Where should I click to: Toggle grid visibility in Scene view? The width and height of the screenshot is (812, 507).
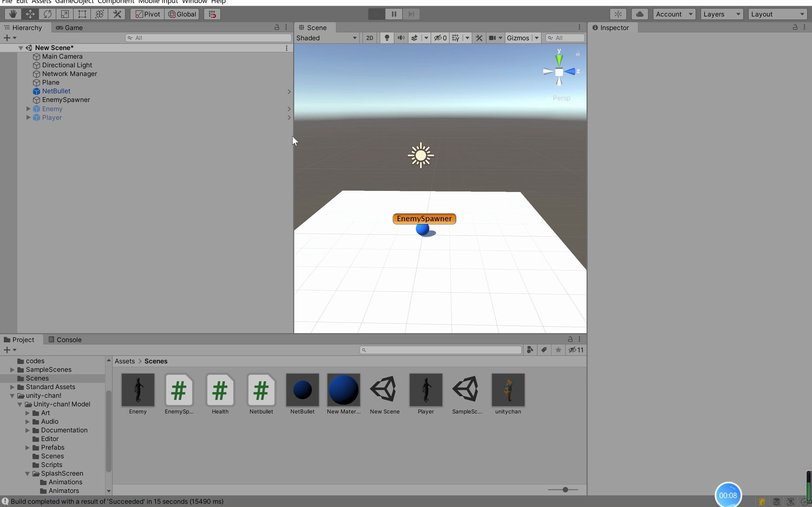(x=455, y=38)
